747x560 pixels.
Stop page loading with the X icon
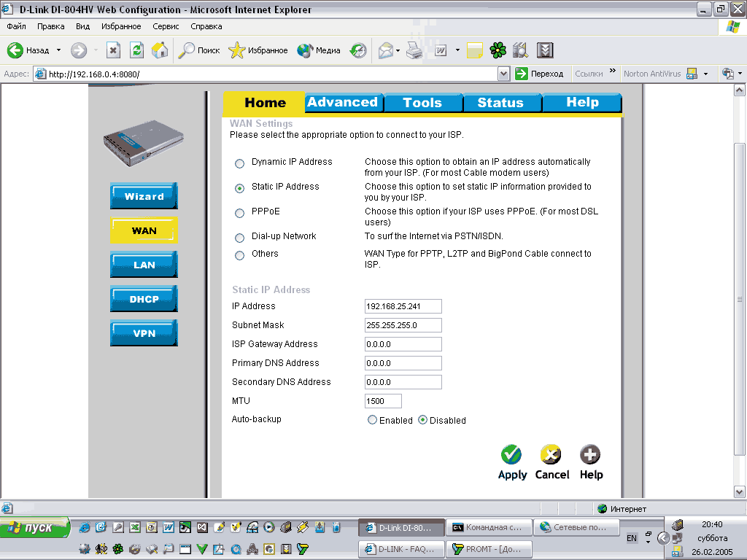pyautogui.click(x=113, y=50)
